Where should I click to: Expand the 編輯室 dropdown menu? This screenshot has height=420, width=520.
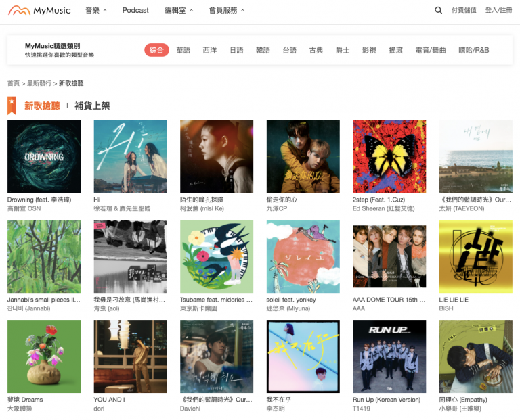point(179,10)
